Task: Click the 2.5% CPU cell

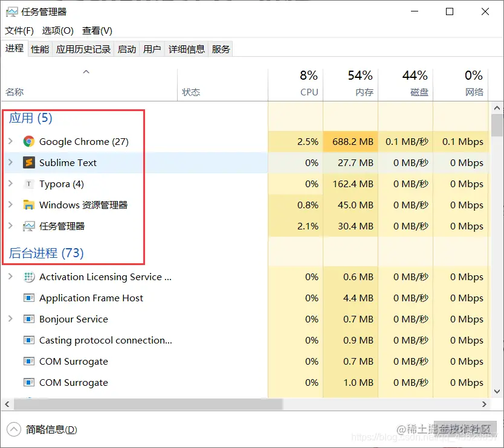Action: [x=296, y=142]
